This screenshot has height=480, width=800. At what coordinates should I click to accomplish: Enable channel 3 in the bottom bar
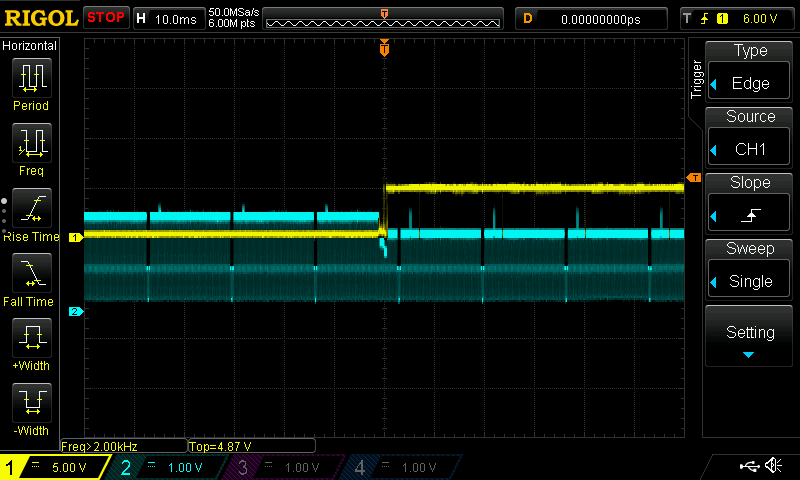pyautogui.click(x=285, y=467)
